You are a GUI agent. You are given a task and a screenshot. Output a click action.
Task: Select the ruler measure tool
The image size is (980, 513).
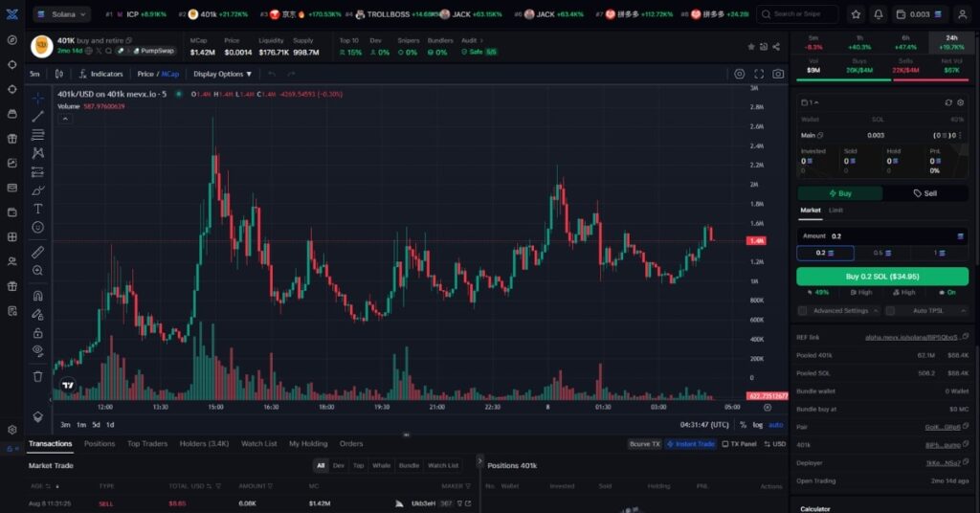click(38, 252)
